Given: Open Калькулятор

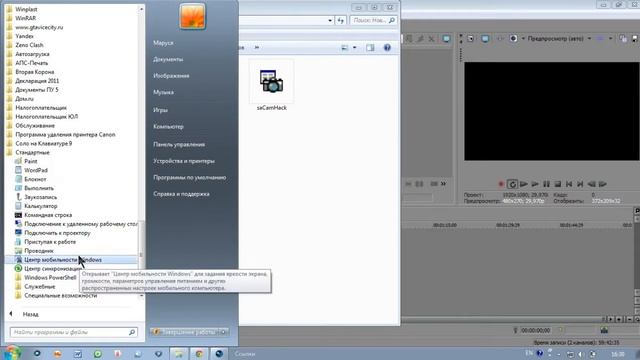Looking at the screenshot, I should (x=40, y=206).
